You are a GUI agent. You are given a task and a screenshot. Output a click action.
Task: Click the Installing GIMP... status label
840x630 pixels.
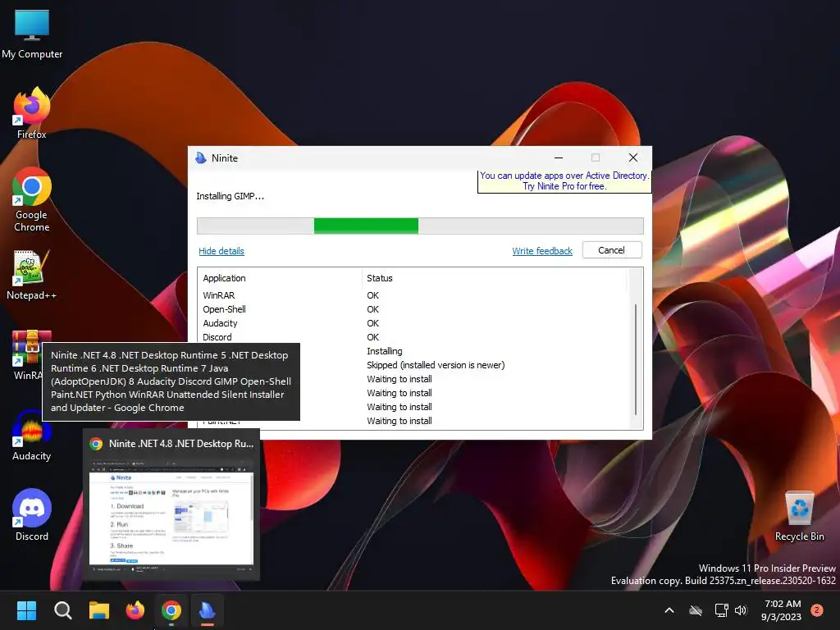pyautogui.click(x=230, y=196)
